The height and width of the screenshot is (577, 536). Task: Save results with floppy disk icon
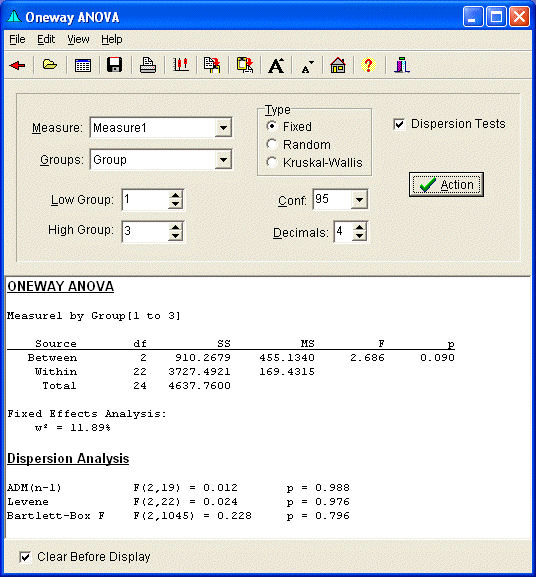[x=114, y=65]
